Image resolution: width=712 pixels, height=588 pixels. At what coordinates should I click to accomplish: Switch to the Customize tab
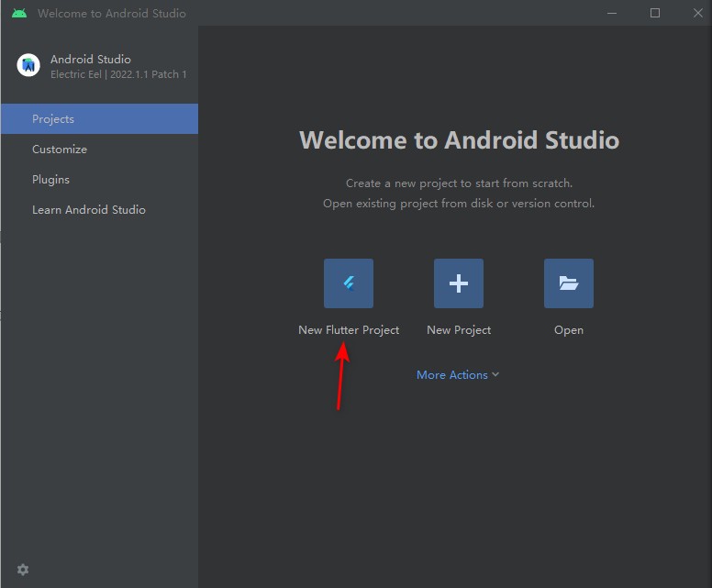point(60,150)
